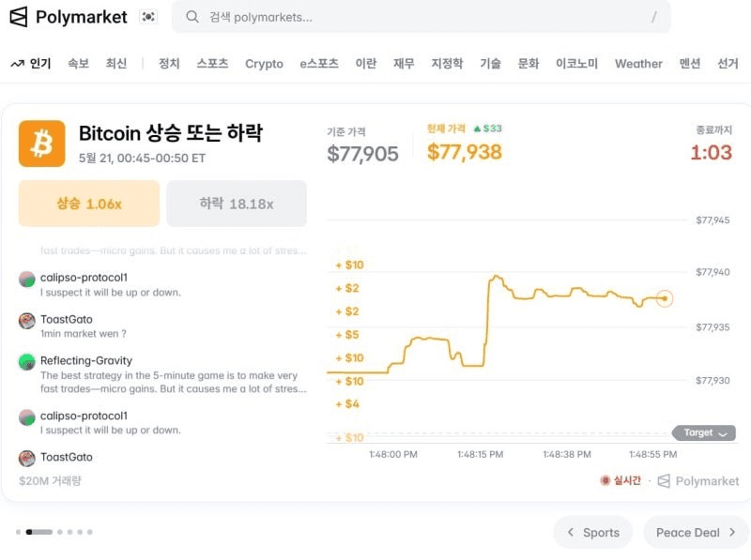Image resolution: width=751 pixels, height=560 pixels.
Task: Click the orange Bitcoin logo icon
Action: point(42,144)
